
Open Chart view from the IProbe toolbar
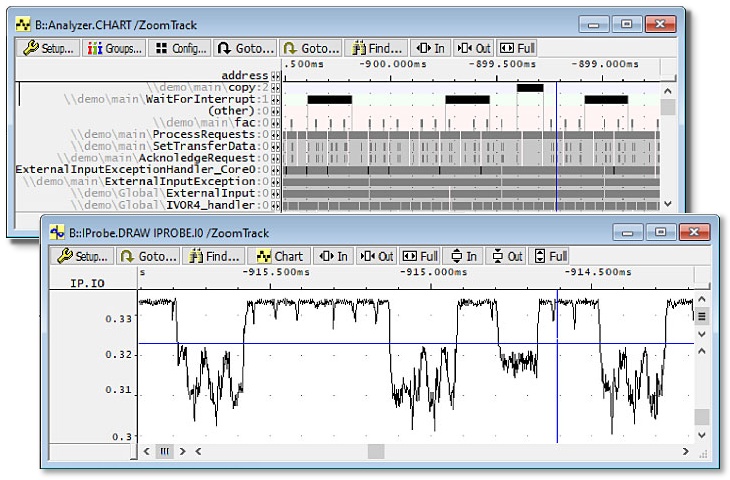pyautogui.click(x=279, y=256)
